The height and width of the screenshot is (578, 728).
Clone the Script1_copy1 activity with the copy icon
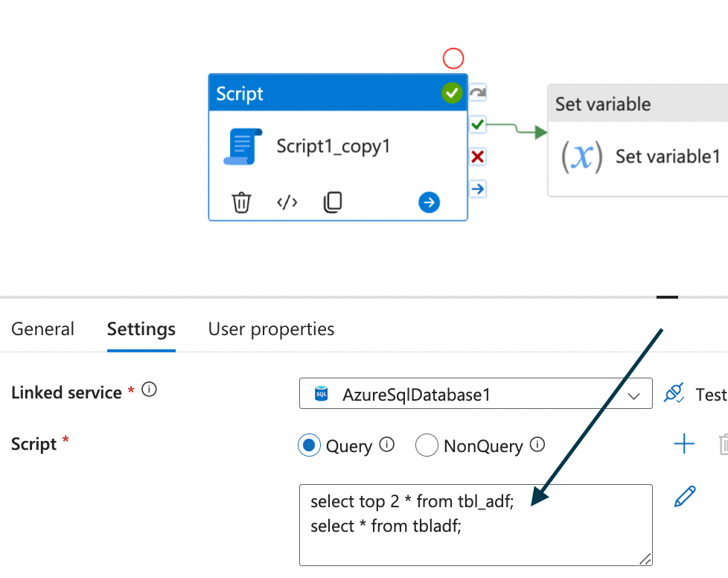333,203
